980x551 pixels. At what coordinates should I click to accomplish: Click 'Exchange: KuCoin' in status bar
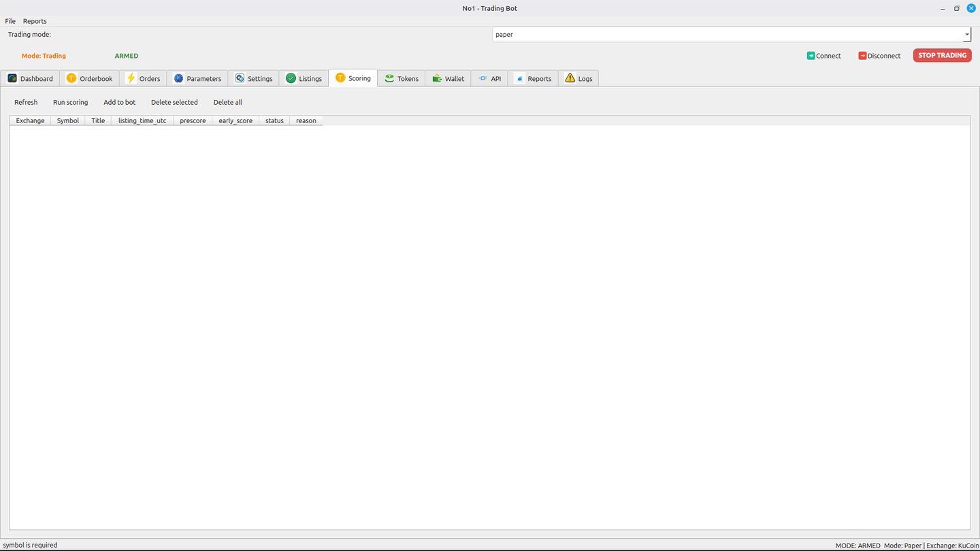pos(953,546)
